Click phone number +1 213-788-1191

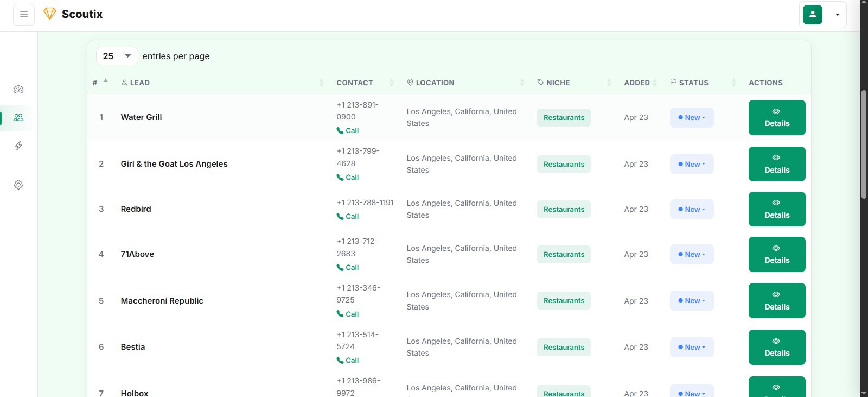(365, 203)
